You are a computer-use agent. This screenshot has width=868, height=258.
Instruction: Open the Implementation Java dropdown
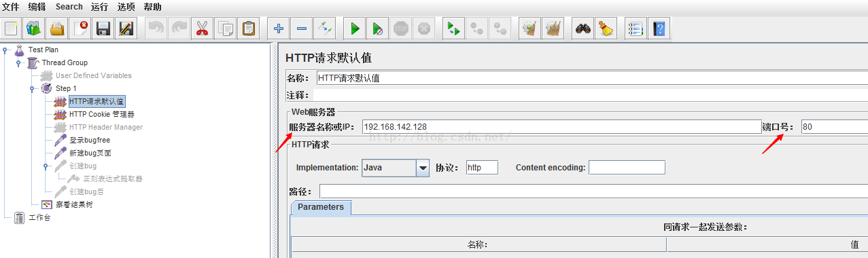pyautogui.click(x=423, y=167)
